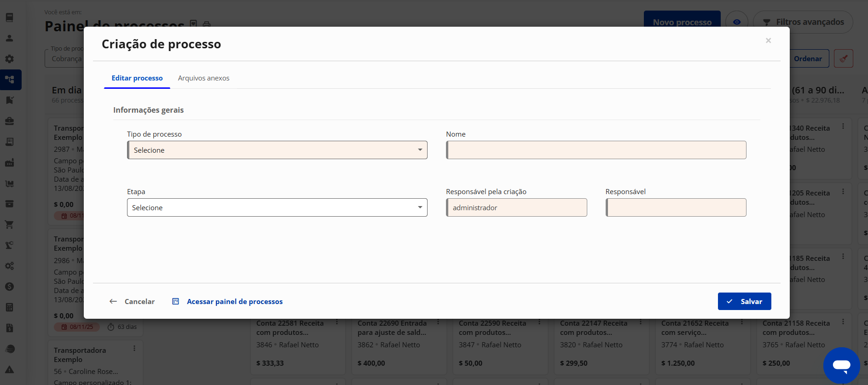Switch to the Editar processo tab
868x385 pixels.
coord(137,78)
